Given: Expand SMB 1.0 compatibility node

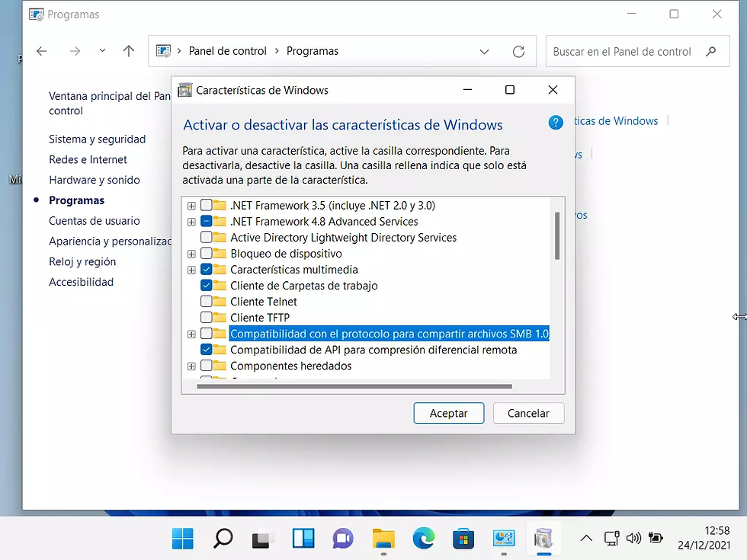Looking at the screenshot, I should tap(191, 334).
